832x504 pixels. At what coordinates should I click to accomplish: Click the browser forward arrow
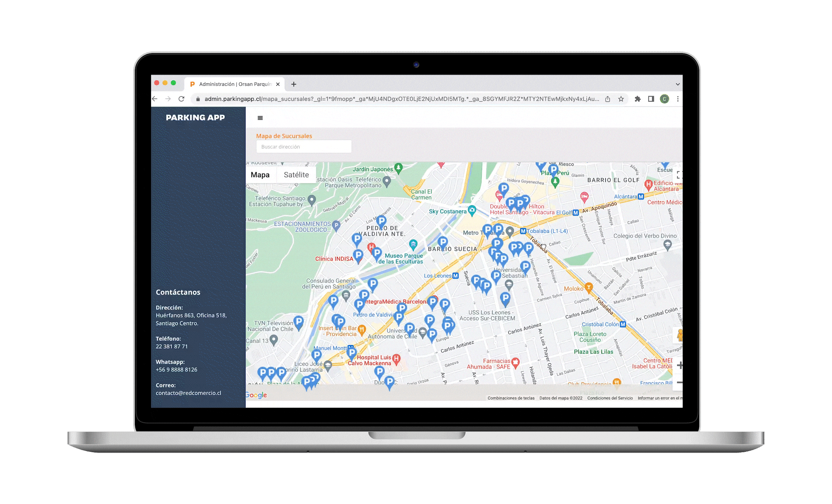(x=168, y=99)
